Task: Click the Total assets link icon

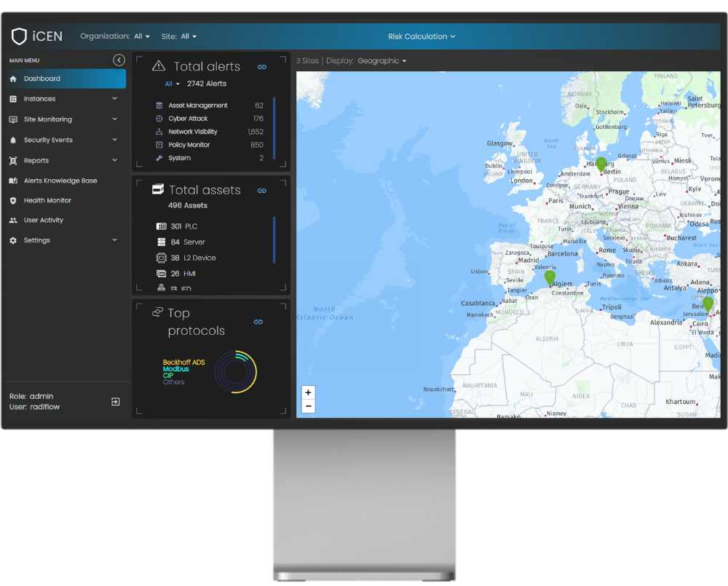Action: coord(262,191)
